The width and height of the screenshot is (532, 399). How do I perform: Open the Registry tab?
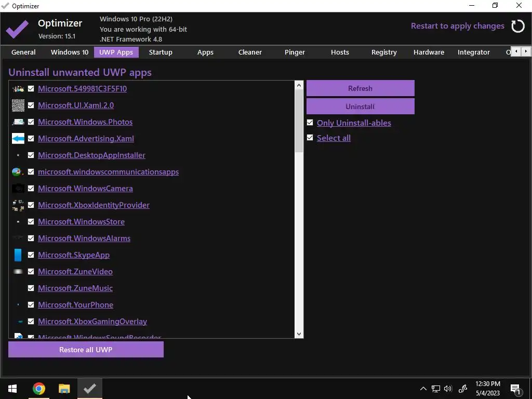click(384, 52)
